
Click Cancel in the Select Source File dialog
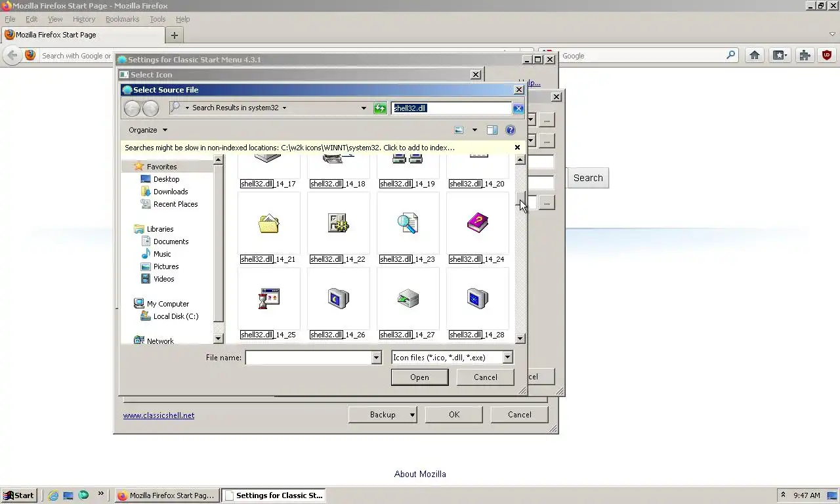click(486, 377)
